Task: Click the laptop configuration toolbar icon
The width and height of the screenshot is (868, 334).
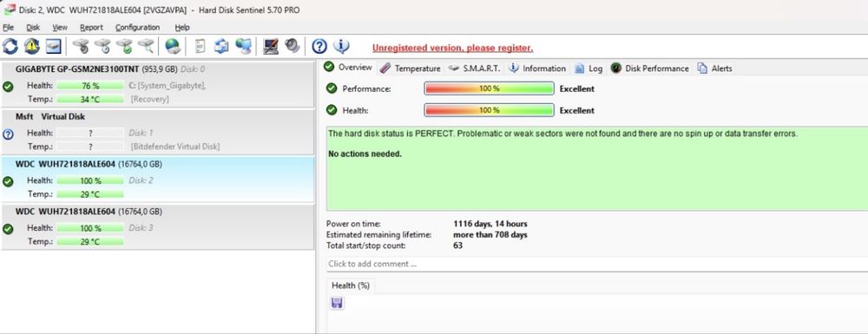Action: 271,46
